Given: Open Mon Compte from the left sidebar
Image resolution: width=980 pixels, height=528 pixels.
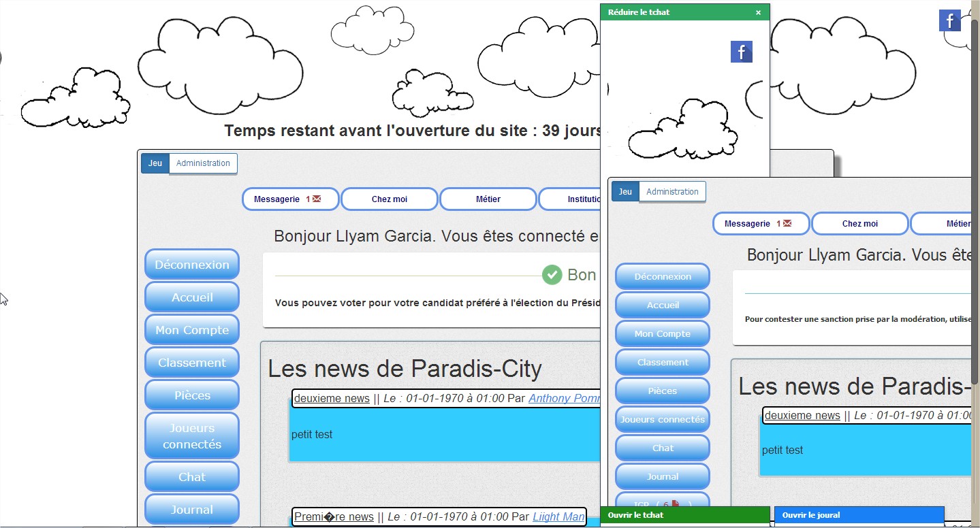Looking at the screenshot, I should pyautogui.click(x=192, y=330).
